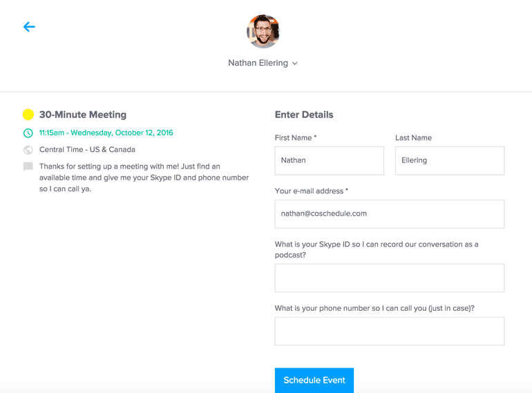Click the globe timezone icon

(x=28, y=150)
